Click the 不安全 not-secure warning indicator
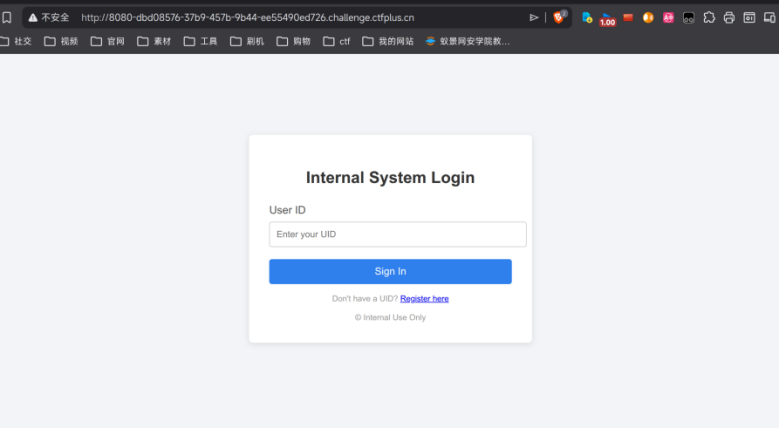 point(48,17)
